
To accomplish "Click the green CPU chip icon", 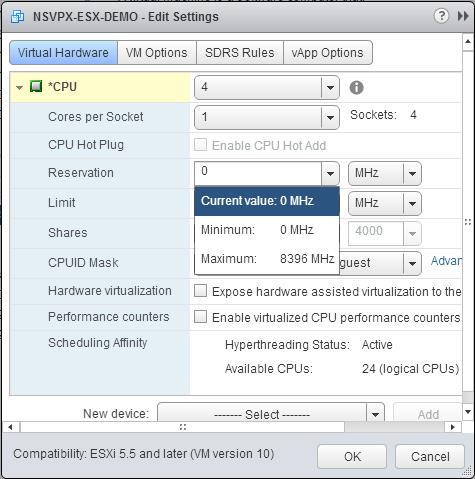I will (x=36, y=86).
